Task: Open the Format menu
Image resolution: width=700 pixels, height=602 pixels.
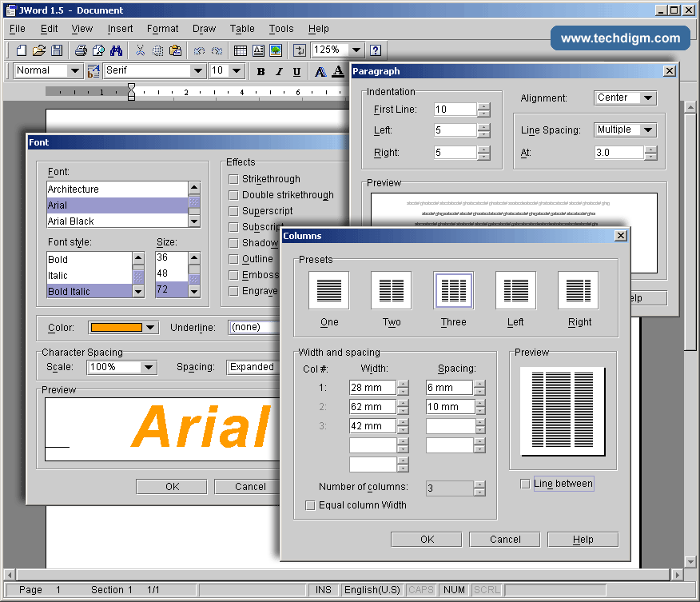Action: click(x=162, y=29)
